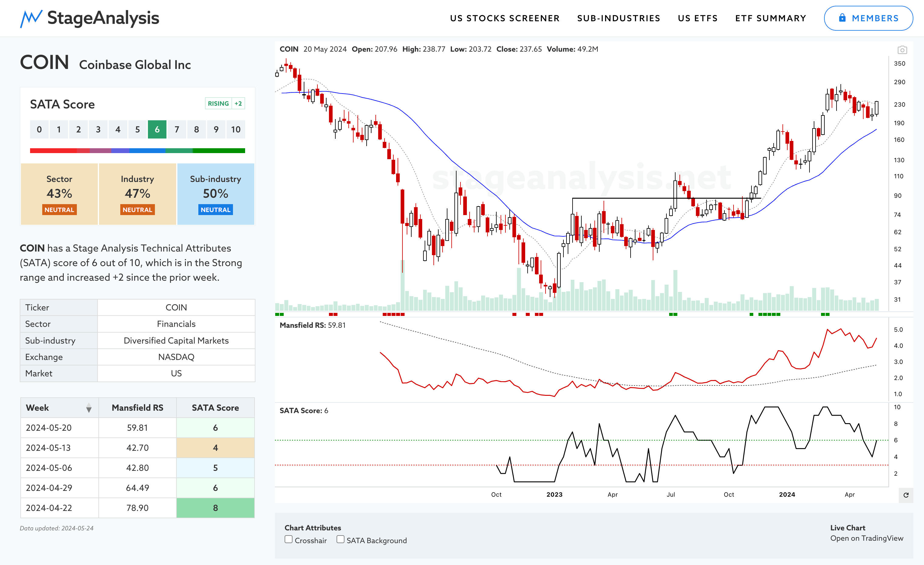Click the Mansfield RS: 59.81 chart label
924x565 pixels.
click(312, 325)
